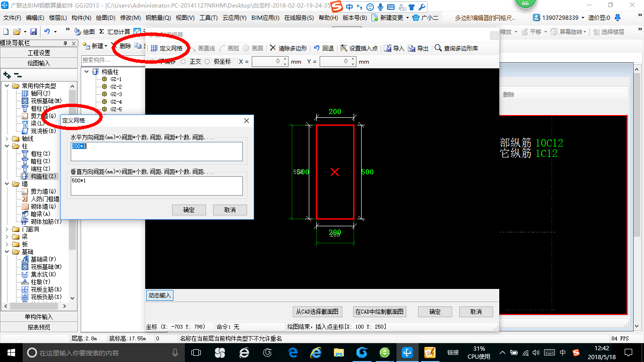
Task: Click the 定义网格 grid icon in toolbar
Action: click(154, 48)
